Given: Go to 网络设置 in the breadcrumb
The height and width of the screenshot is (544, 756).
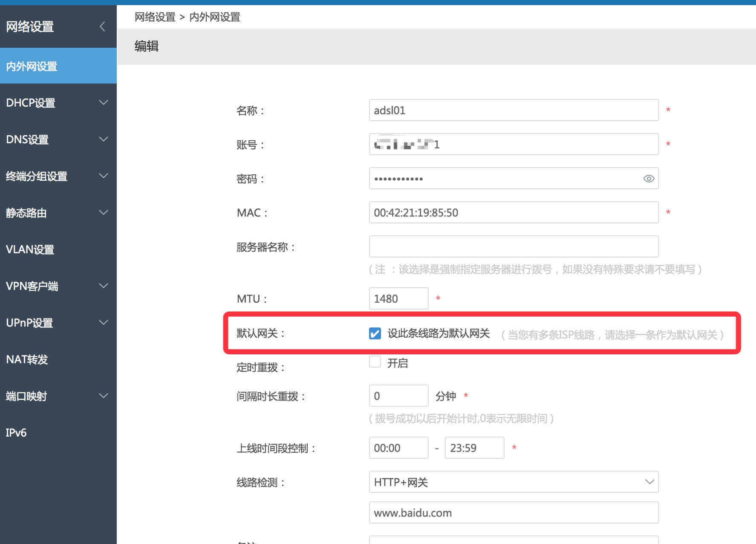Looking at the screenshot, I should pos(154,17).
